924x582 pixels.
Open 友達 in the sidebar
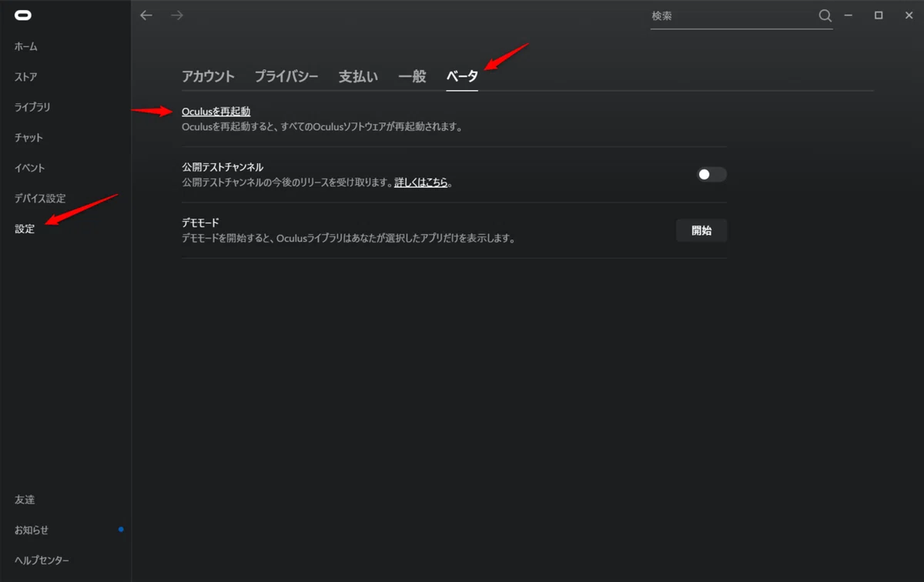[25, 500]
